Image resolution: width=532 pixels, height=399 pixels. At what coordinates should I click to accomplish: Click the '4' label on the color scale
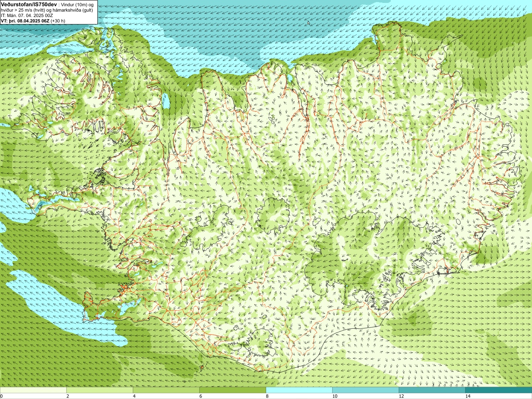pos(134,396)
